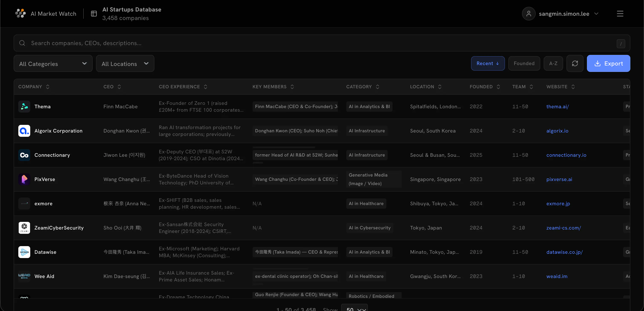Image resolution: width=644 pixels, height=311 pixels.
Task: Select the Recent sort option
Action: tap(488, 63)
